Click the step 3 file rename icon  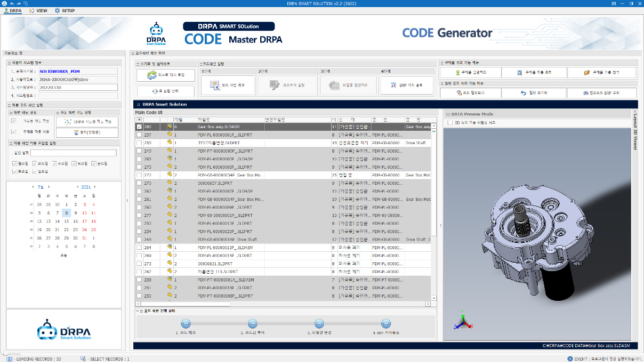click(334, 85)
